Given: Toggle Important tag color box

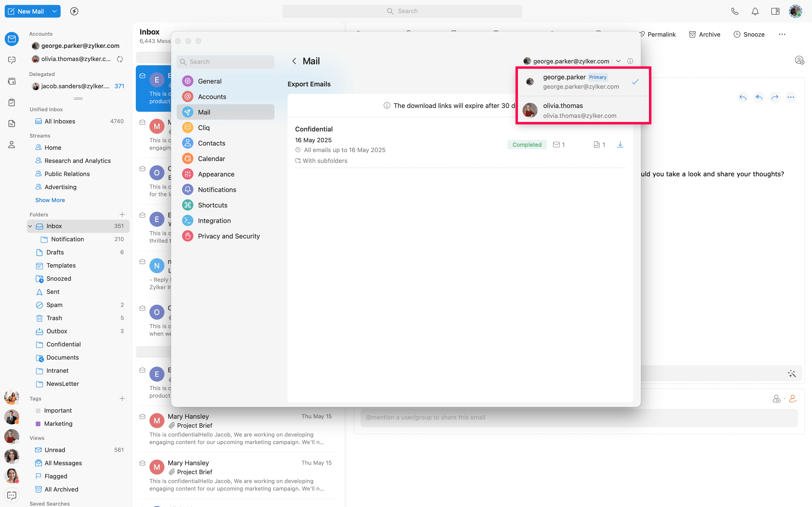Looking at the screenshot, I should tap(38, 411).
